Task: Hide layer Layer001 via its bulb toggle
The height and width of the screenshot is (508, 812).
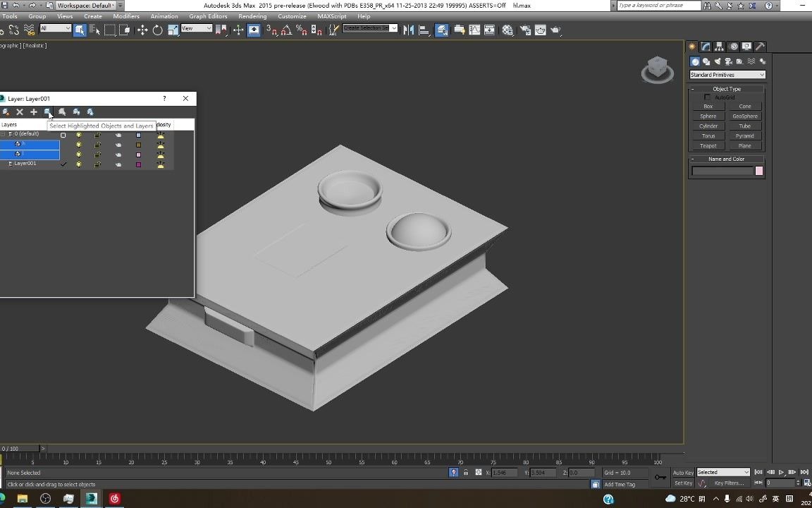Action: [x=79, y=164]
